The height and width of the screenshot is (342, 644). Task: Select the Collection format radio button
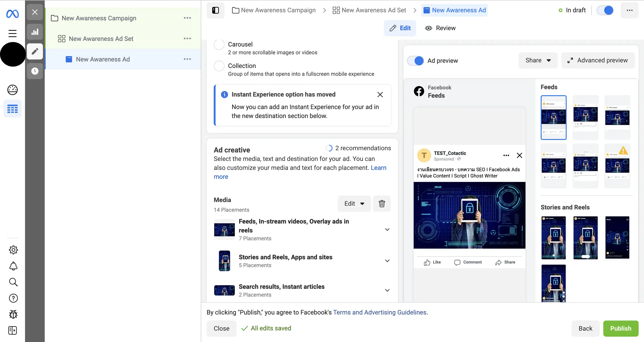tap(219, 66)
